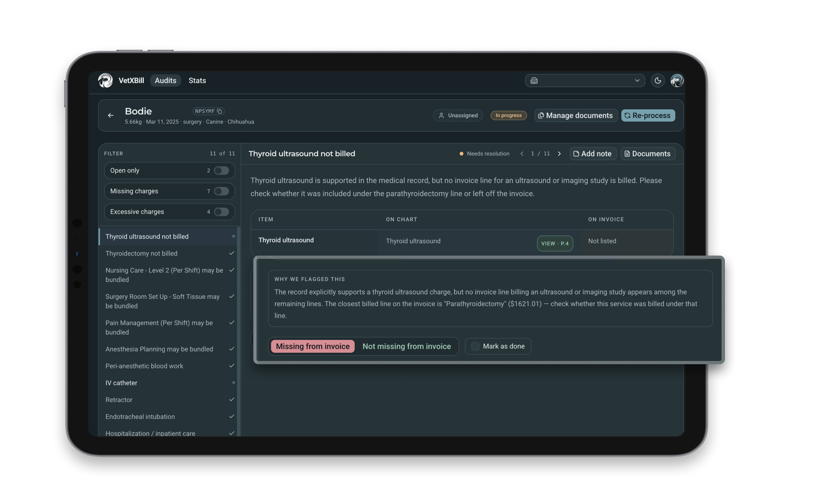Open chart page via VIEW · P.4
Viewport: 830px width, 504px height.
(x=554, y=244)
